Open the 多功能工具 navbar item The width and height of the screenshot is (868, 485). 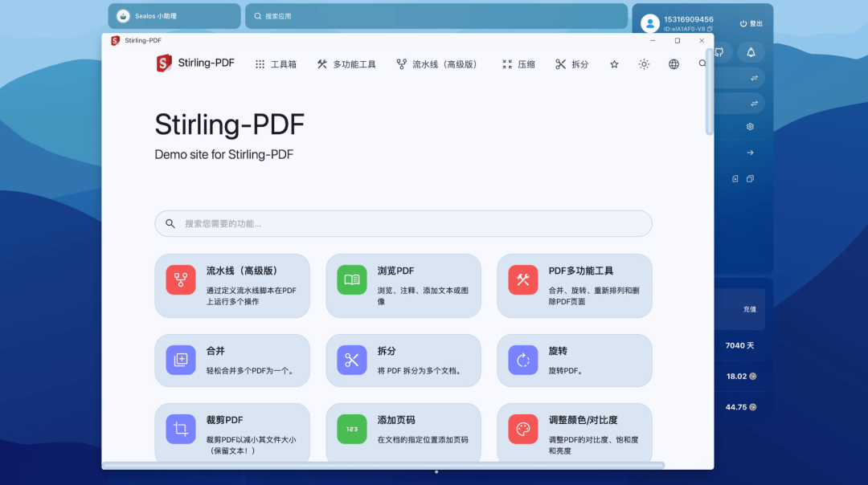tap(346, 64)
